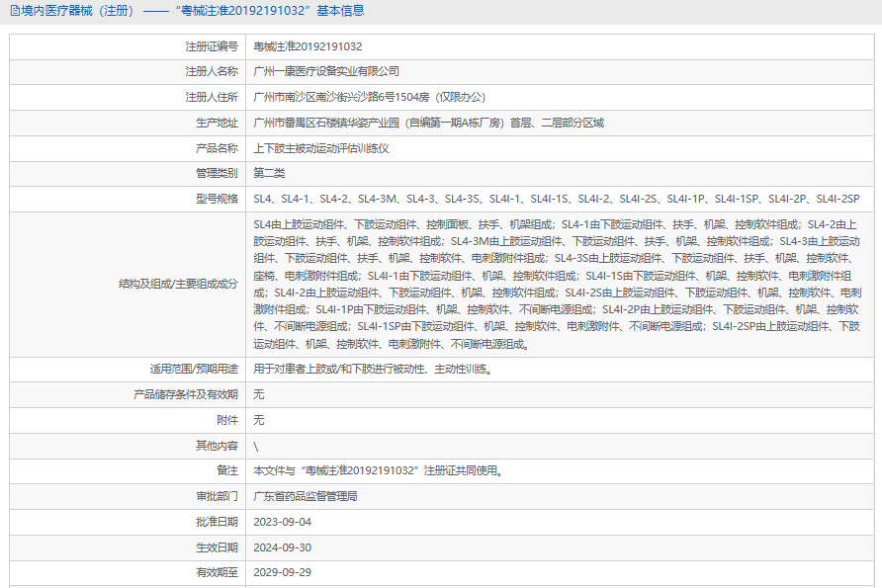Select the expiry date 2029-09-29
The image size is (882, 588).
[283, 572]
